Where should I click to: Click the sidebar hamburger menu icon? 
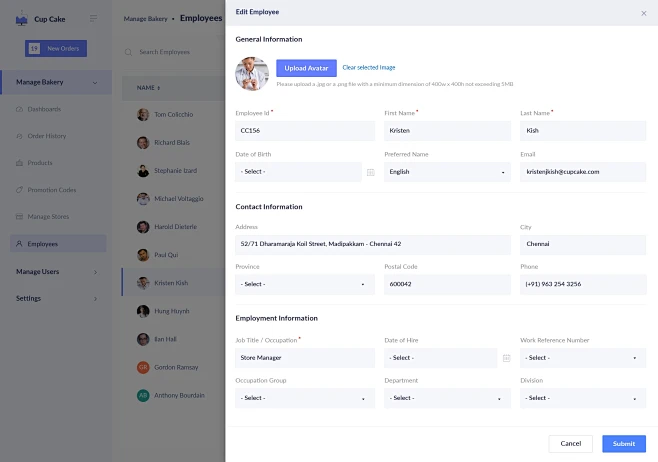(x=94, y=18)
